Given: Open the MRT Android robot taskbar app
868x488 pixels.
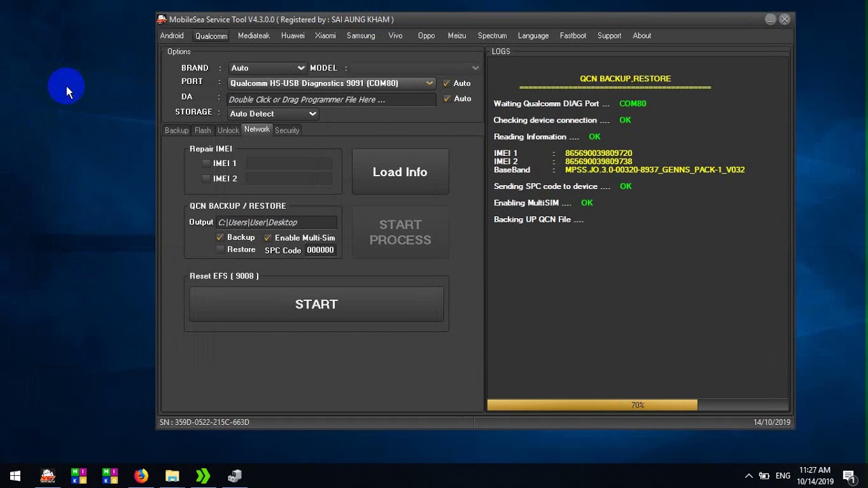Looking at the screenshot, I should click(x=47, y=476).
